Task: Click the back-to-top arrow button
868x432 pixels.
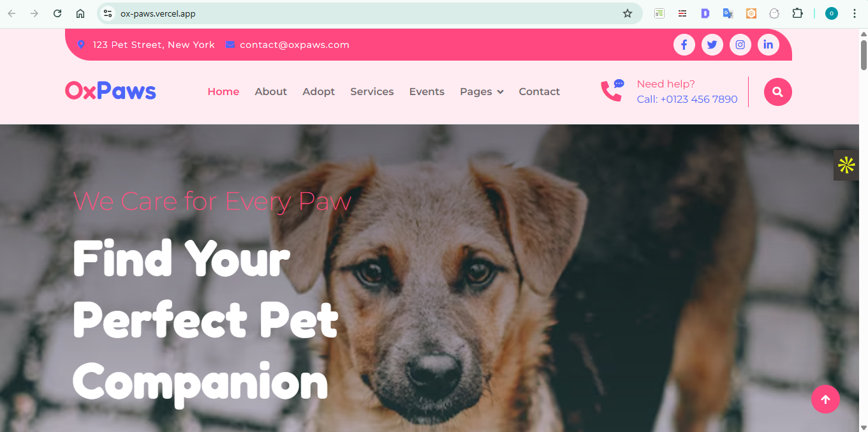Action: (x=825, y=399)
